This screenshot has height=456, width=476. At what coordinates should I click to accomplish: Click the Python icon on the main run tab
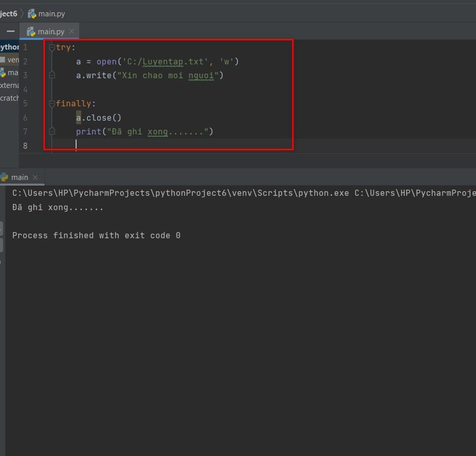pos(4,177)
